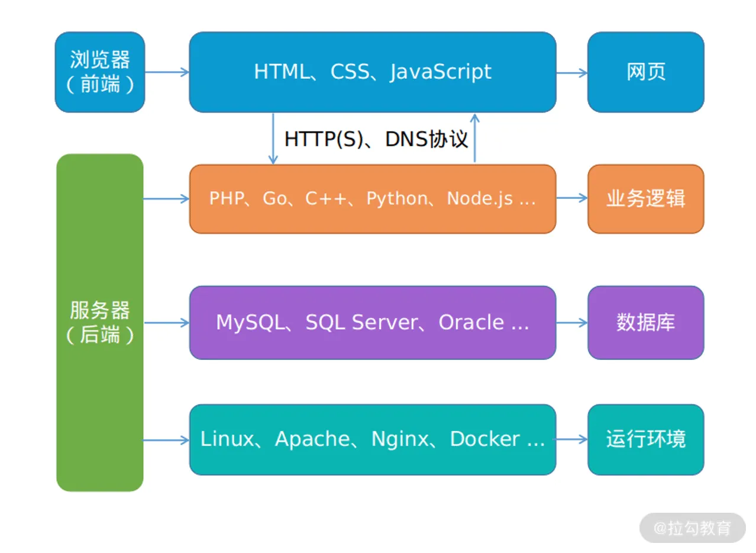The image size is (756, 553).
Task: Select the PHP、Go、C++ orange box
Action: click(x=373, y=199)
